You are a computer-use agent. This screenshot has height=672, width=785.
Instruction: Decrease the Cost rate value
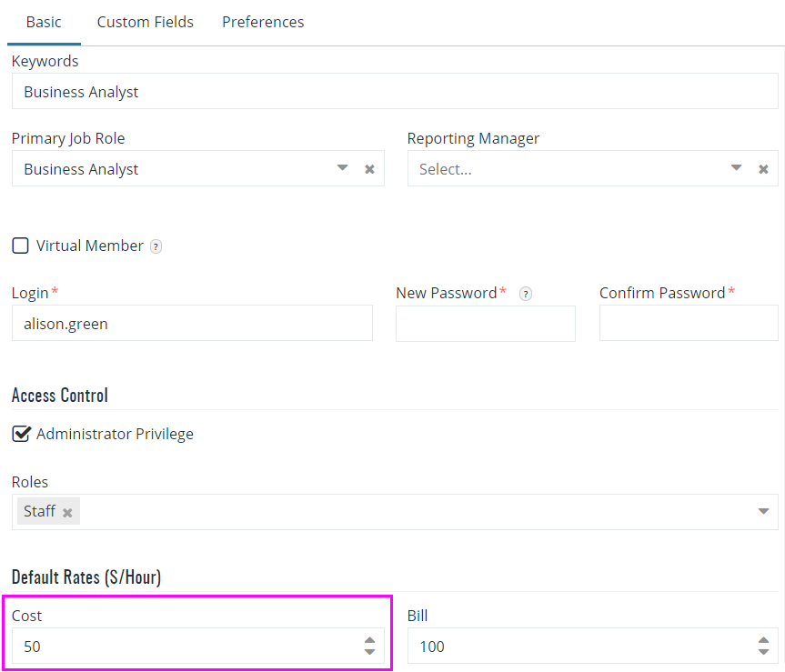point(369,651)
